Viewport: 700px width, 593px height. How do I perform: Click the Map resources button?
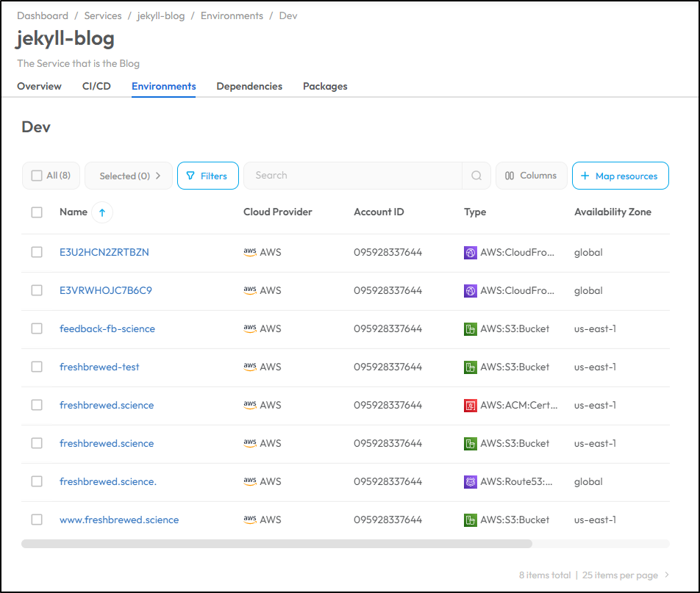pyautogui.click(x=621, y=176)
